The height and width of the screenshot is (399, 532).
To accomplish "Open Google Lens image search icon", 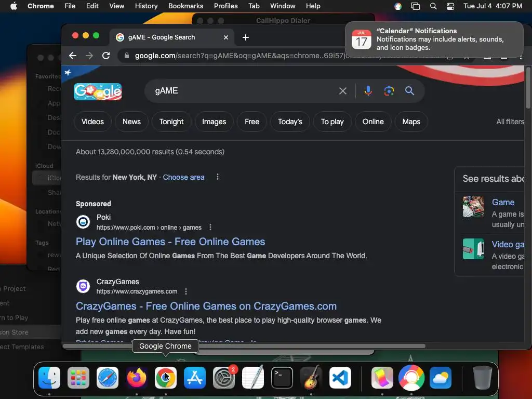I will (x=389, y=91).
